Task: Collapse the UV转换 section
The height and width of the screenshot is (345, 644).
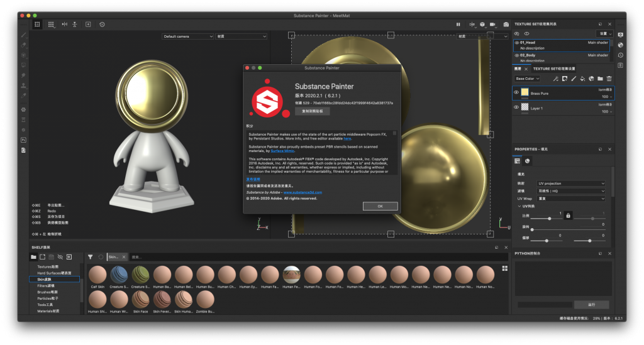Action: coord(519,206)
